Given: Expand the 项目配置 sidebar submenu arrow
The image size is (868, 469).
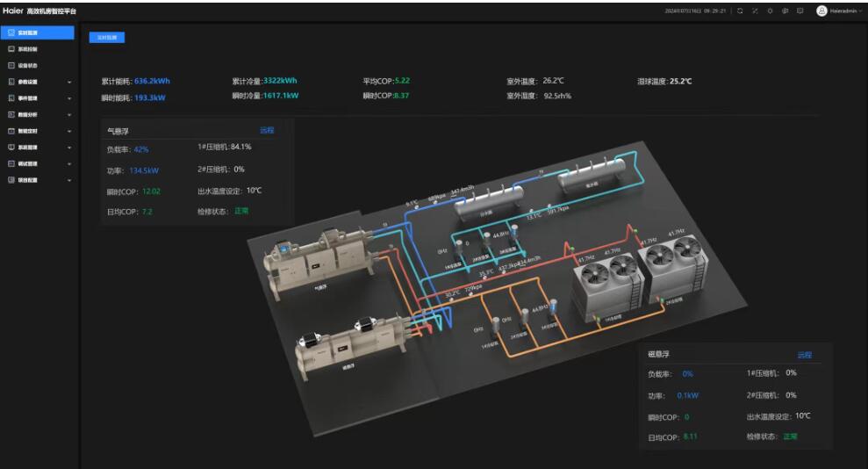Looking at the screenshot, I should [x=69, y=179].
